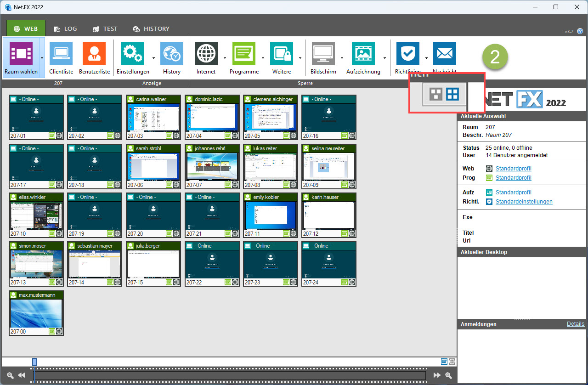588x385 pixels.
Task: Open the Standardeinstellungen link for Richtl.
Action: (524, 202)
